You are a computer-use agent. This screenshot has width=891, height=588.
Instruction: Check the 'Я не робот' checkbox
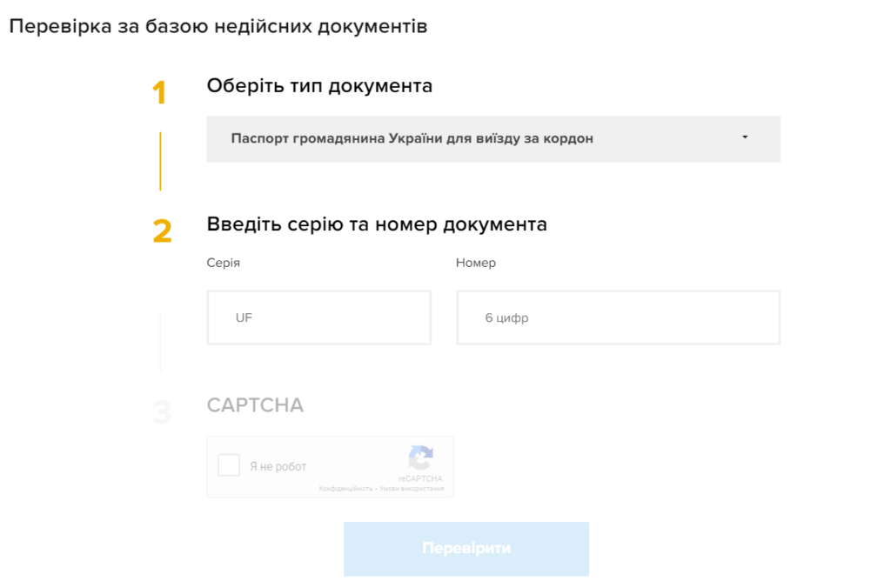[x=229, y=464]
